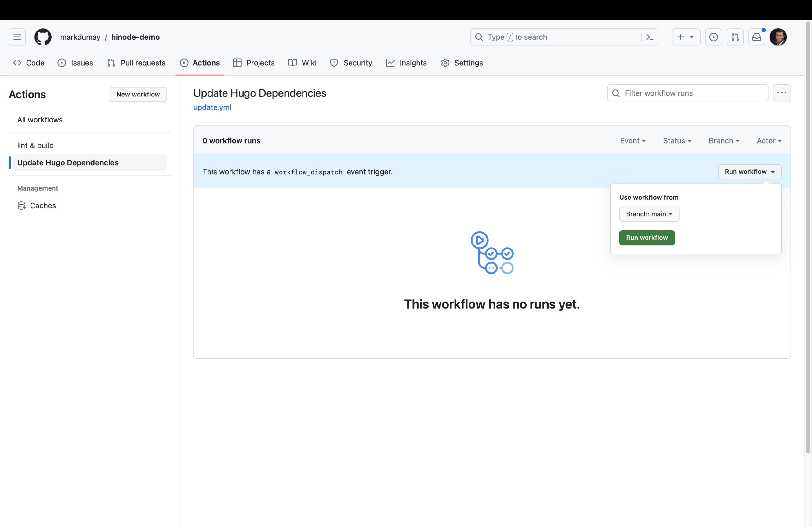Open pull requests icon in header
Image resolution: width=812 pixels, height=527 pixels.
click(735, 37)
